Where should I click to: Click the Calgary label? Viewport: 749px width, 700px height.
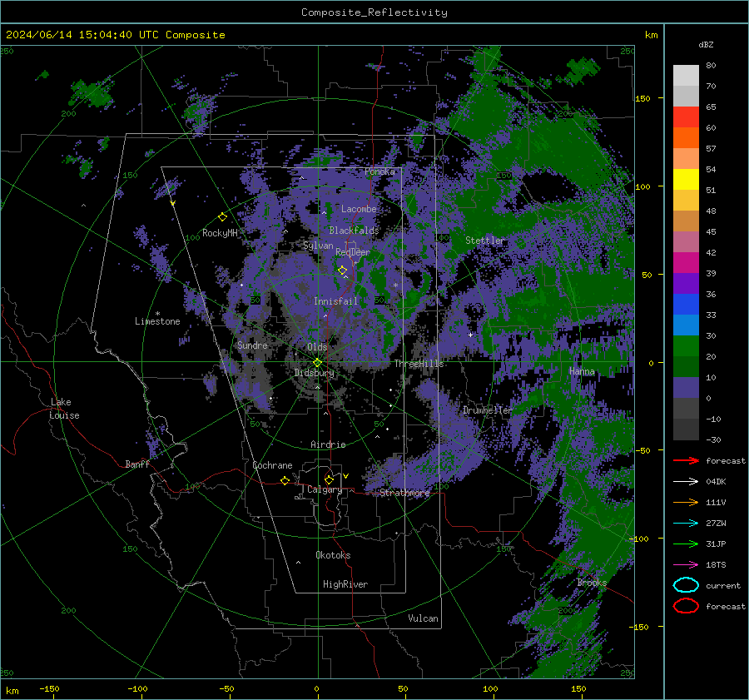tap(325, 489)
